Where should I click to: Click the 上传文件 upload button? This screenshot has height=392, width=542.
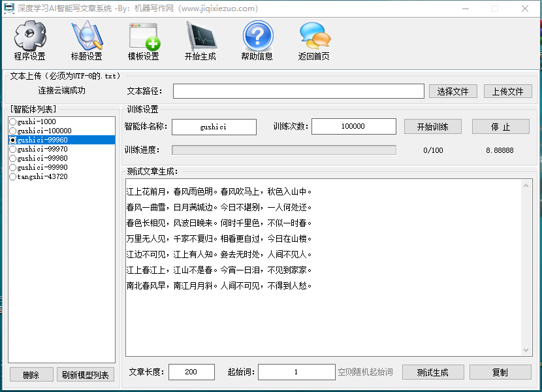pos(507,91)
